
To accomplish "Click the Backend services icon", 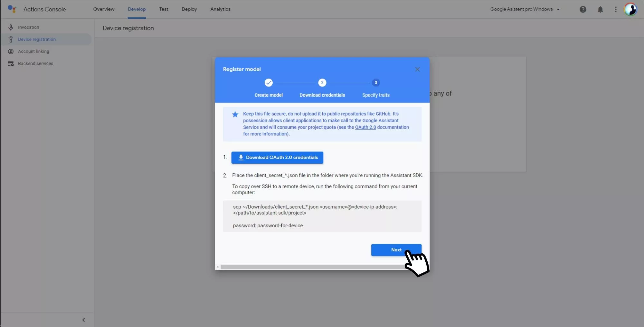I will click(11, 63).
